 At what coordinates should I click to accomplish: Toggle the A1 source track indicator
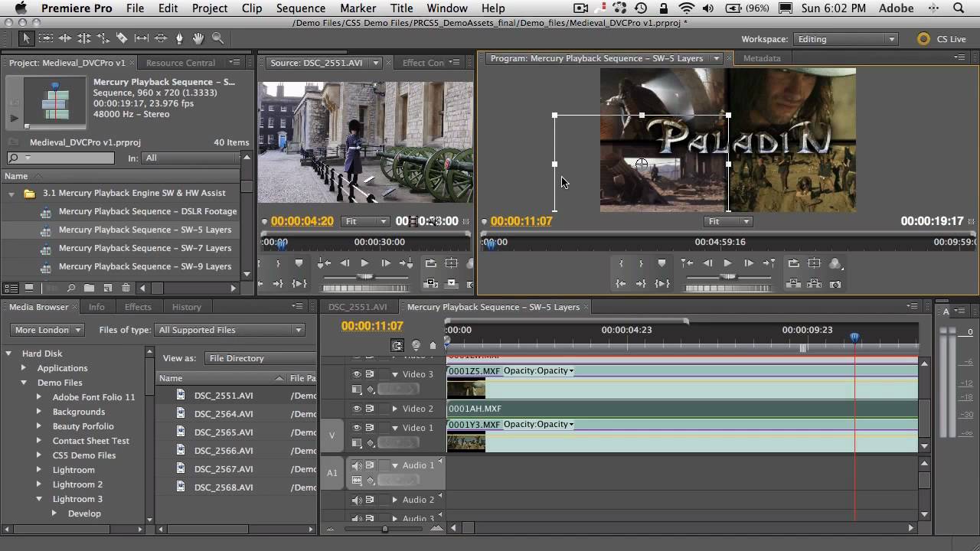332,473
